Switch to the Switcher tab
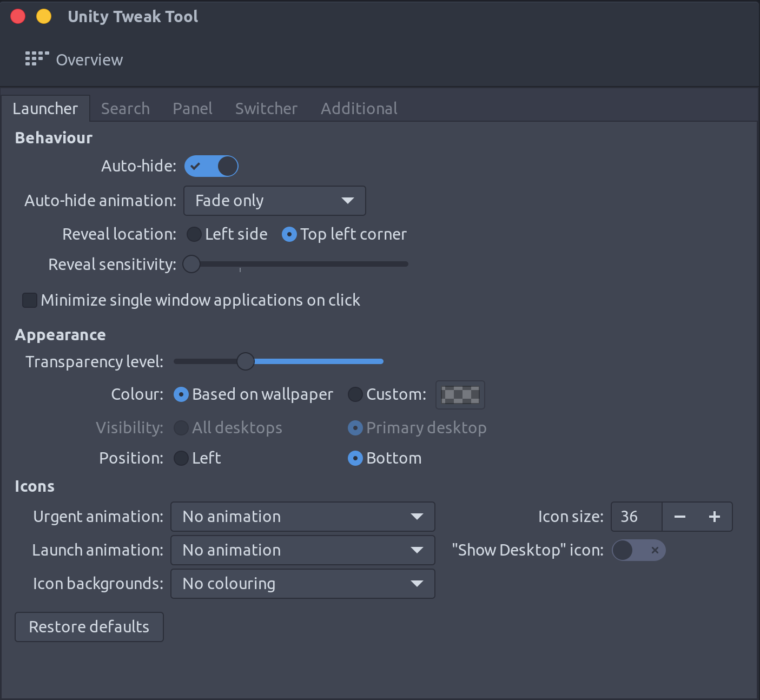This screenshot has width=760, height=700. 266,109
